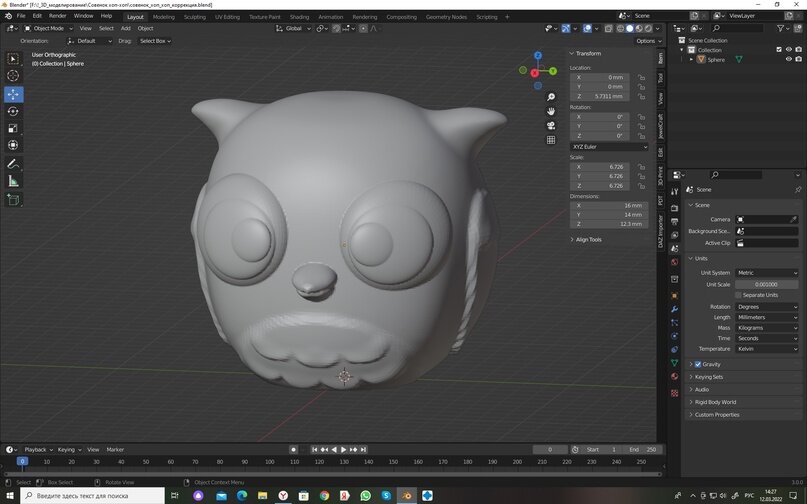Activate the Rotate tool
The image size is (807, 504).
(x=13, y=111)
